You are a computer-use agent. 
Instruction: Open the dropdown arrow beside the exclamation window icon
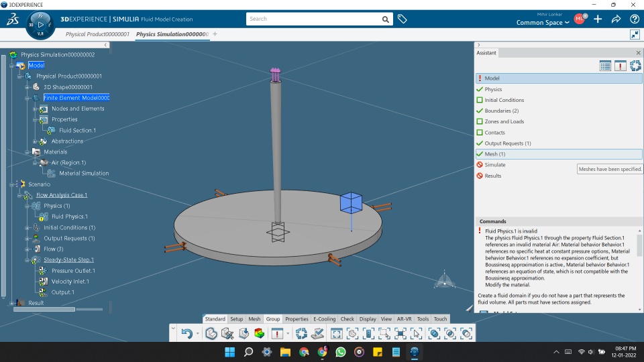[288, 333]
